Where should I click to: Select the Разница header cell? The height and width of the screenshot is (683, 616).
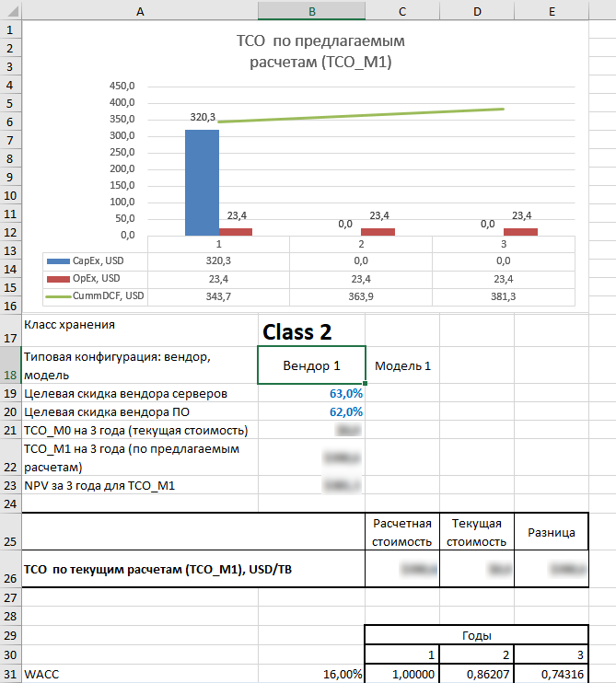(x=552, y=532)
